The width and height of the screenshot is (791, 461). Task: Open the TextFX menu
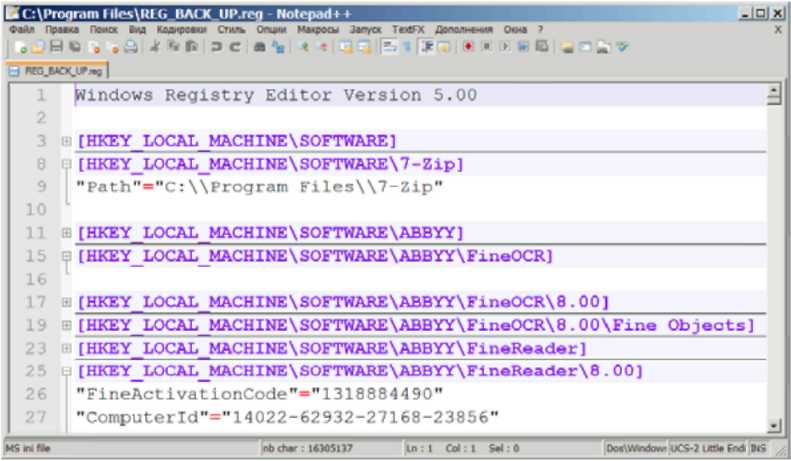tap(408, 30)
